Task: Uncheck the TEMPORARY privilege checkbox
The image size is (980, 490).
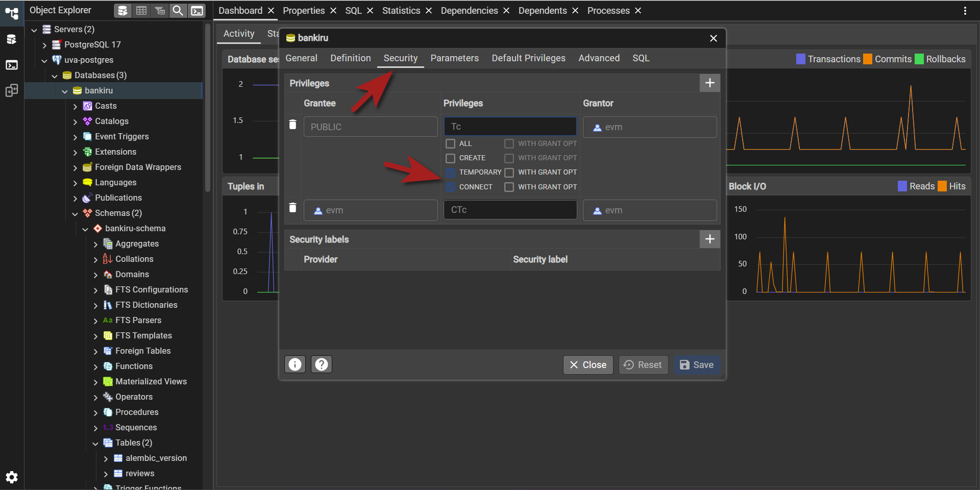Action: click(450, 173)
